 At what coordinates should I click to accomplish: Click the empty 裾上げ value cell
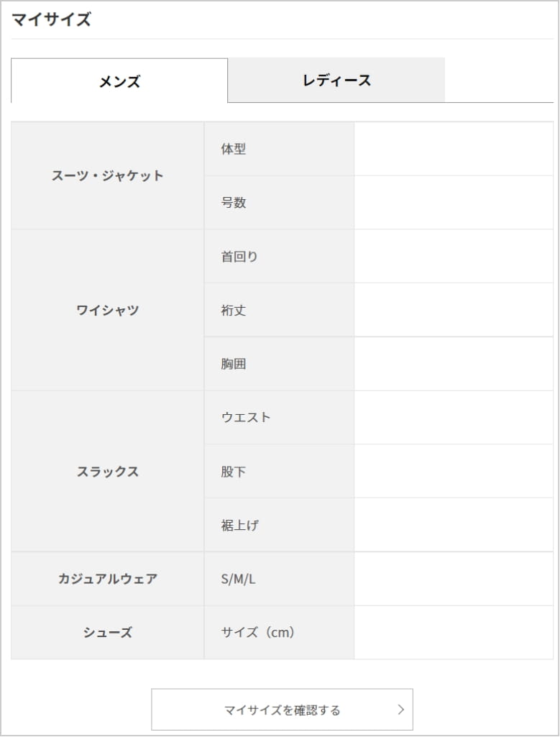[453, 525]
